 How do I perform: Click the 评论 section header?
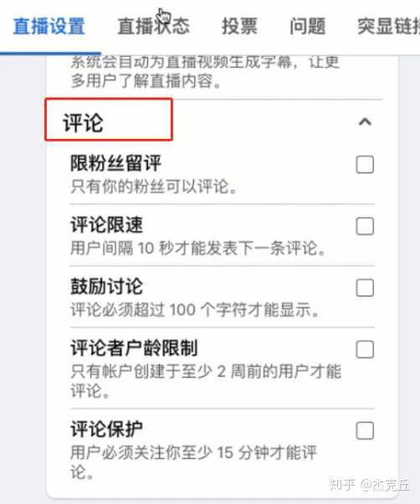(x=83, y=123)
